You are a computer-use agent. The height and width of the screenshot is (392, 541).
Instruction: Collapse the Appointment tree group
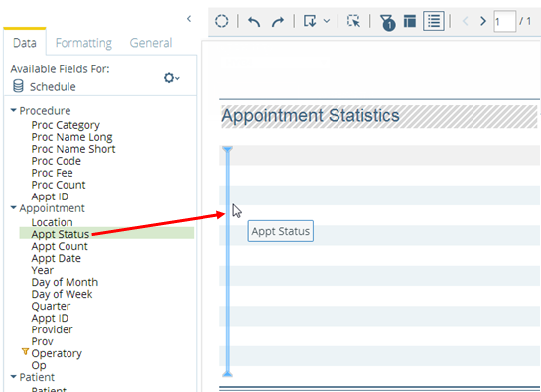pyautogui.click(x=14, y=208)
